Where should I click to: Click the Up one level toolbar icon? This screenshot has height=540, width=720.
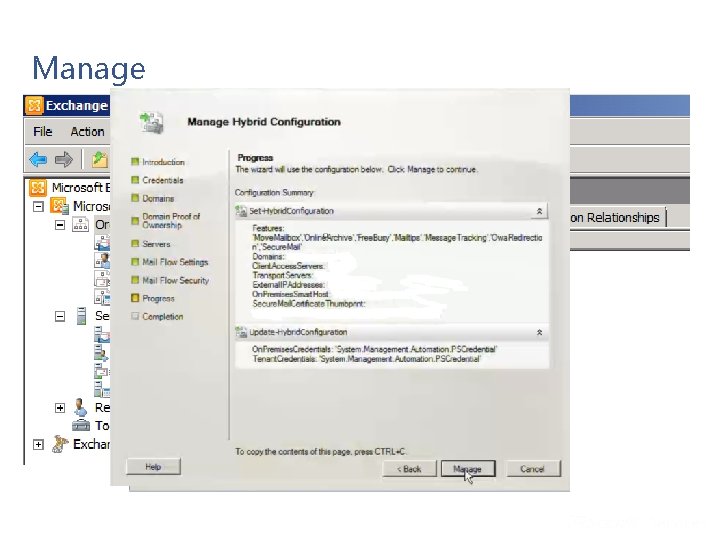99,160
